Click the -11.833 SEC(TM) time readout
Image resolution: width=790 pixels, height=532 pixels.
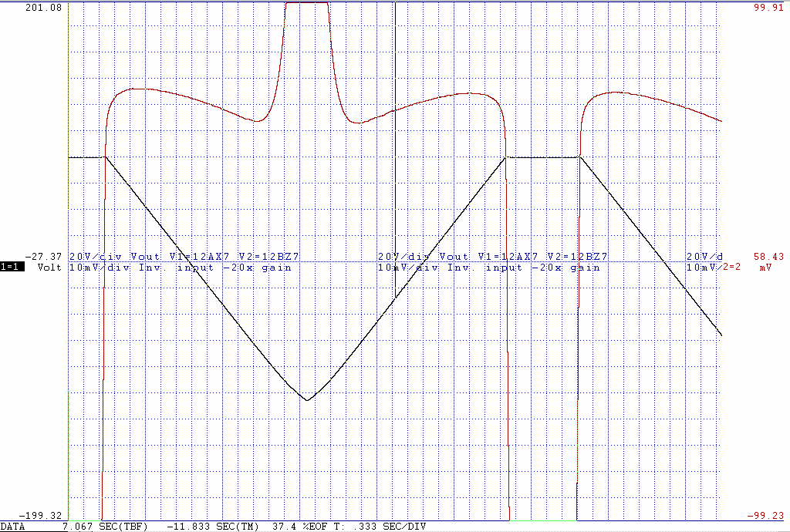point(213,527)
